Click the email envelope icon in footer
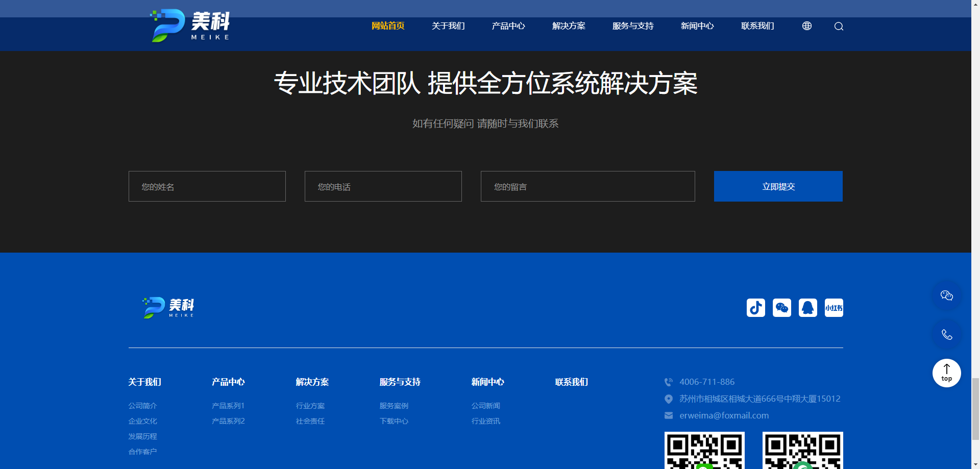Viewport: 980px width, 469px height. pos(669,415)
